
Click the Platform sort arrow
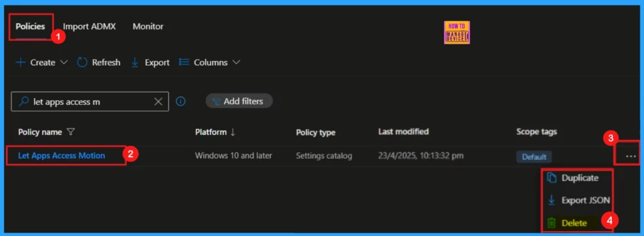[x=233, y=132]
